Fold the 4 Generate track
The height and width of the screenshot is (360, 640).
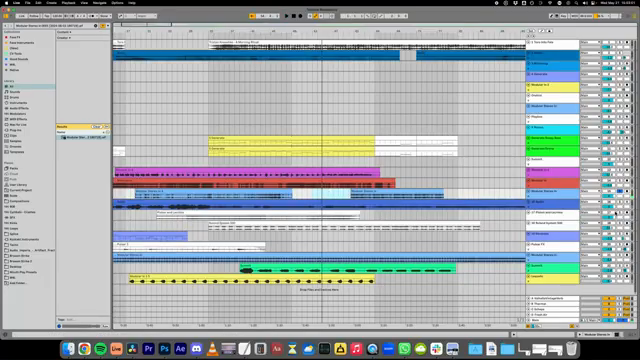click(x=529, y=74)
